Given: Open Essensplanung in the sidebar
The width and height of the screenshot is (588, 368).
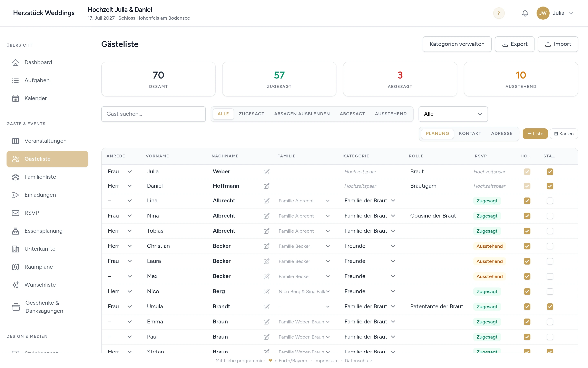Looking at the screenshot, I should (x=47, y=231).
